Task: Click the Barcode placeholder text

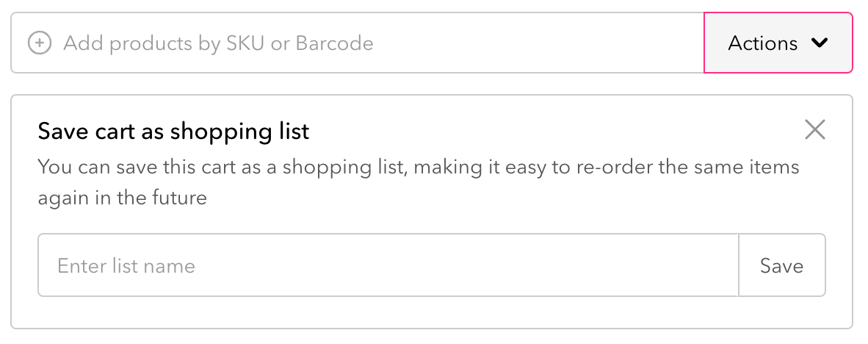Action: coord(334,43)
